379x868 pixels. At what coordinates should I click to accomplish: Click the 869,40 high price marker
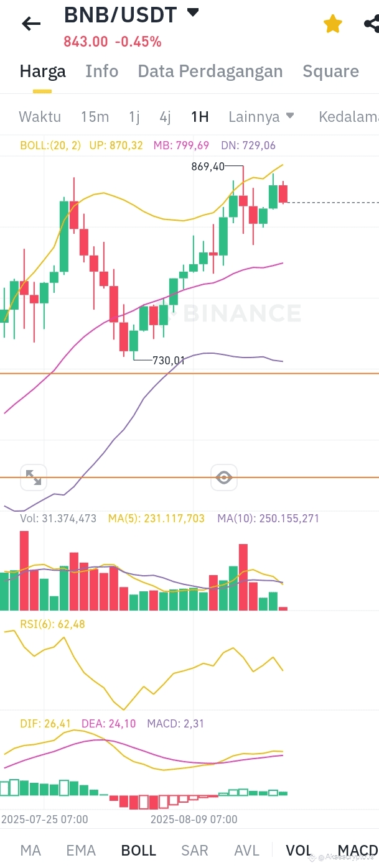[x=208, y=167]
